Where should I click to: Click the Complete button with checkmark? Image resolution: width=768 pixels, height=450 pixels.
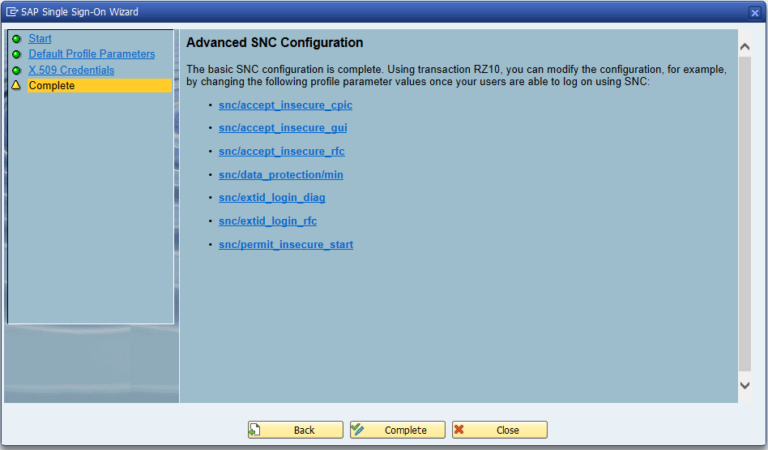point(398,430)
